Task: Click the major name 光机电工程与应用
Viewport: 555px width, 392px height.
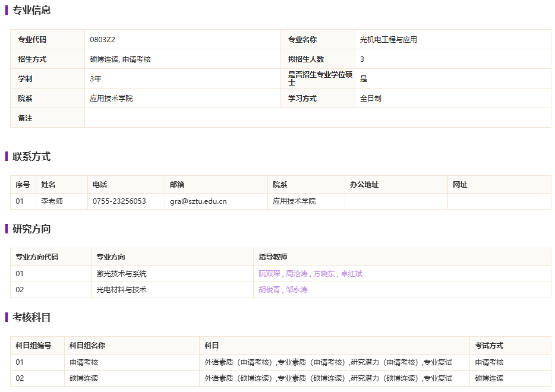Action: (x=389, y=40)
